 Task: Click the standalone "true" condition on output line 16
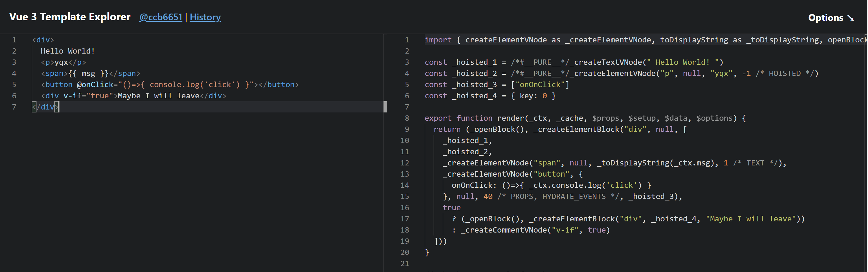click(452, 208)
